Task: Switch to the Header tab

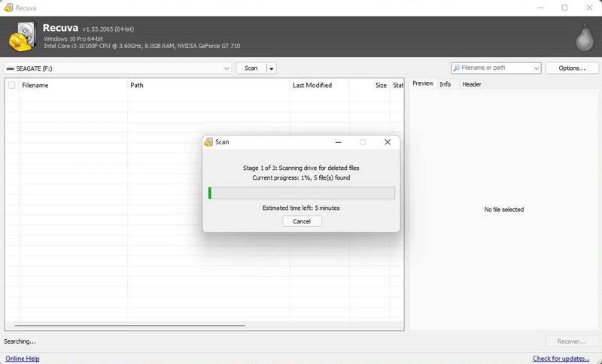Action: pos(472,84)
